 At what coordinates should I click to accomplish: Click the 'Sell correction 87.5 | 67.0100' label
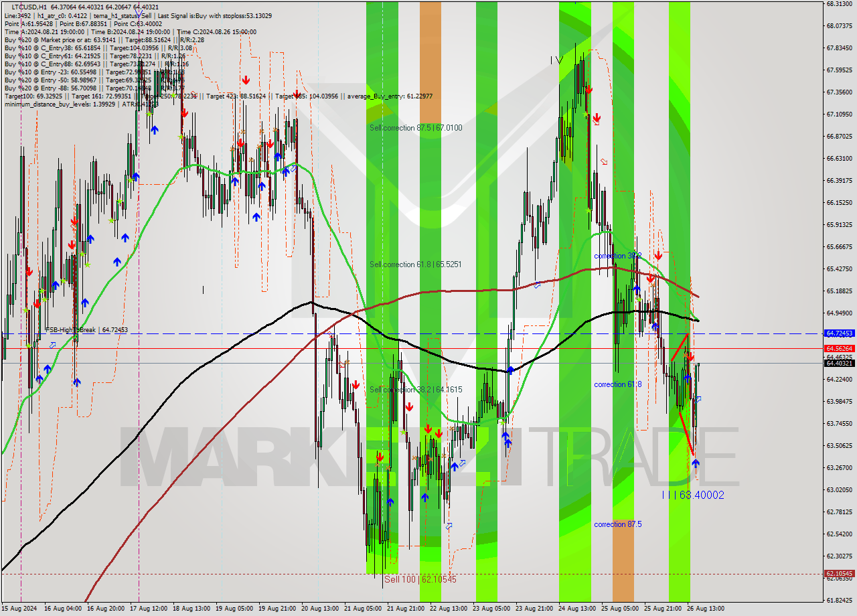coord(416,128)
